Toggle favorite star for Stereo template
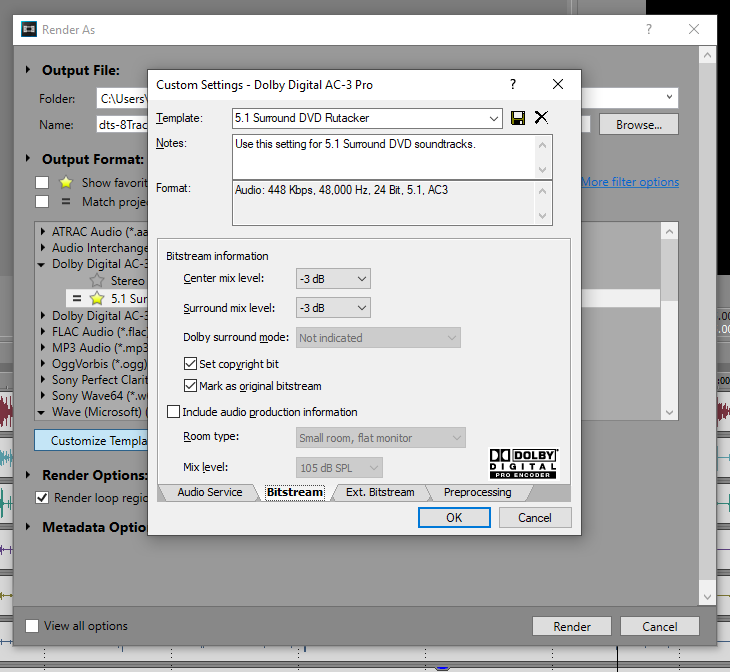 (97, 280)
